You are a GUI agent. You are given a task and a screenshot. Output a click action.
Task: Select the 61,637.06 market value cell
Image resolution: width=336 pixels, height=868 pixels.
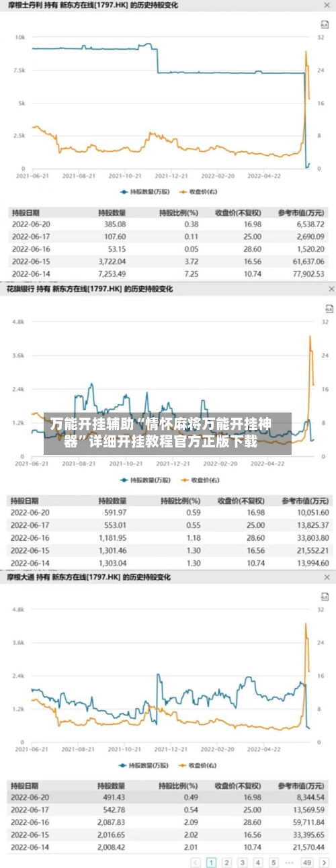tap(308, 261)
